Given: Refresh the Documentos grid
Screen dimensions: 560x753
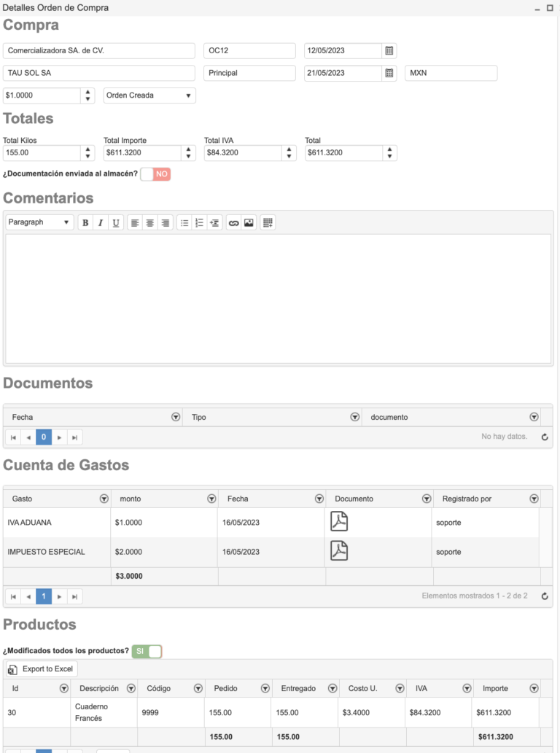Looking at the screenshot, I should tap(545, 437).
